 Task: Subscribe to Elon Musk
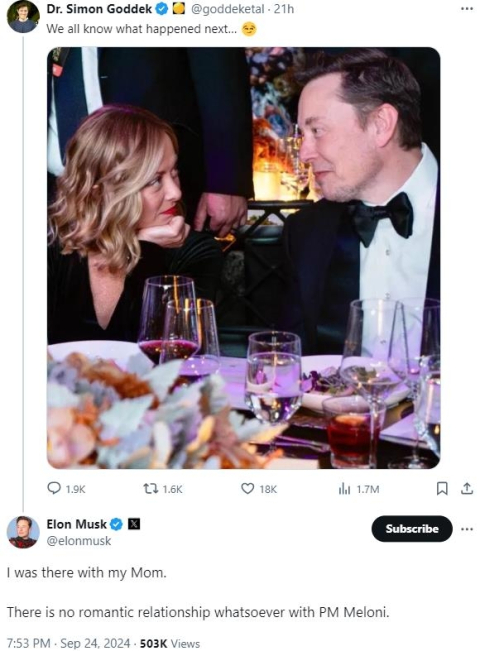(x=411, y=529)
